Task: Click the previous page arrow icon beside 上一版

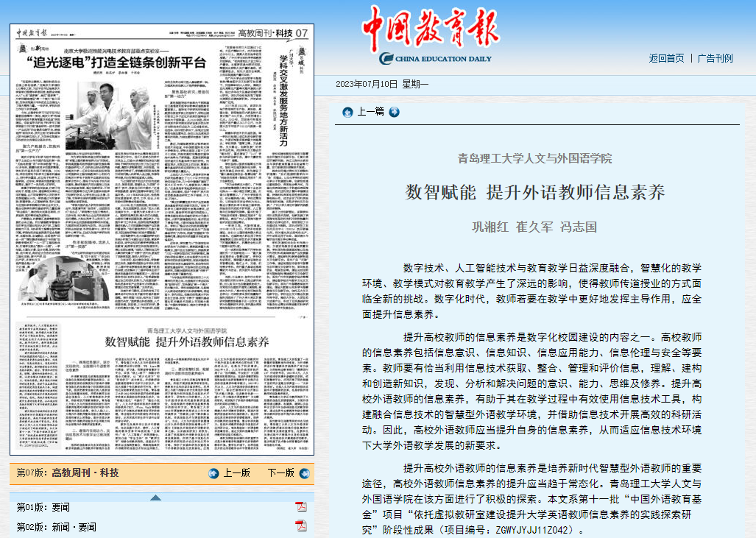Action: (213, 473)
